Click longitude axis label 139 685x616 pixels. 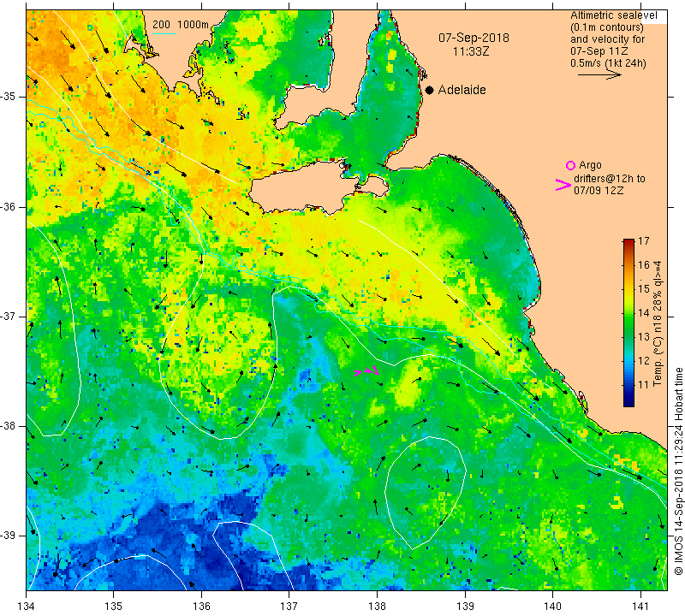pos(465,607)
